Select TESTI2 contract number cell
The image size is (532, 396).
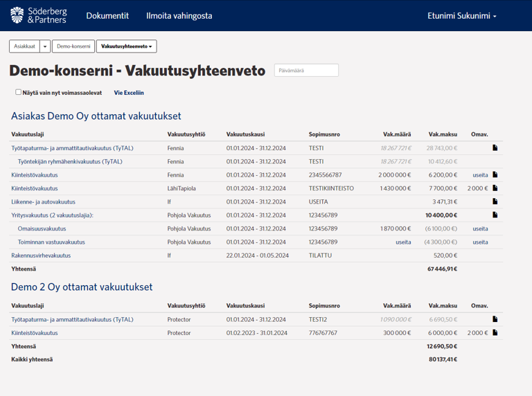pyautogui.click(x=318, y=319)
